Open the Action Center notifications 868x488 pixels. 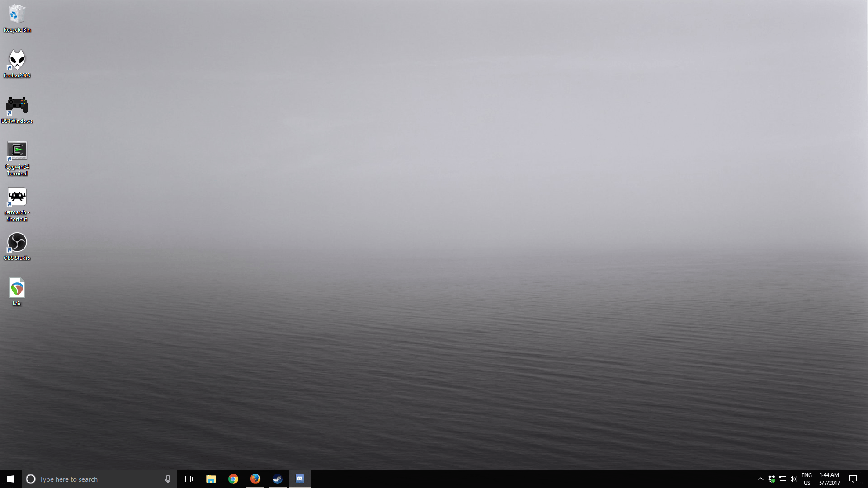(x=853, y=479)
